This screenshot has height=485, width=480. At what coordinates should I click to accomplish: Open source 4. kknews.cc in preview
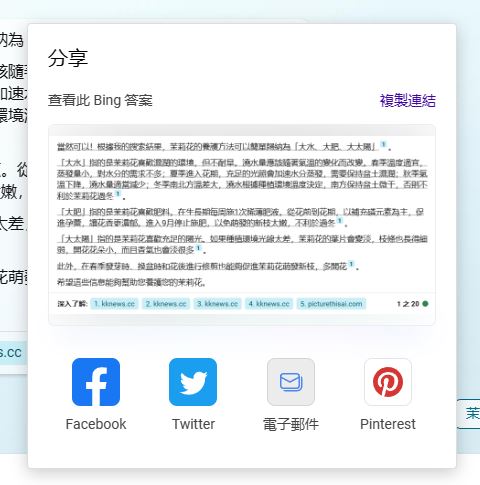pos(269,304)
